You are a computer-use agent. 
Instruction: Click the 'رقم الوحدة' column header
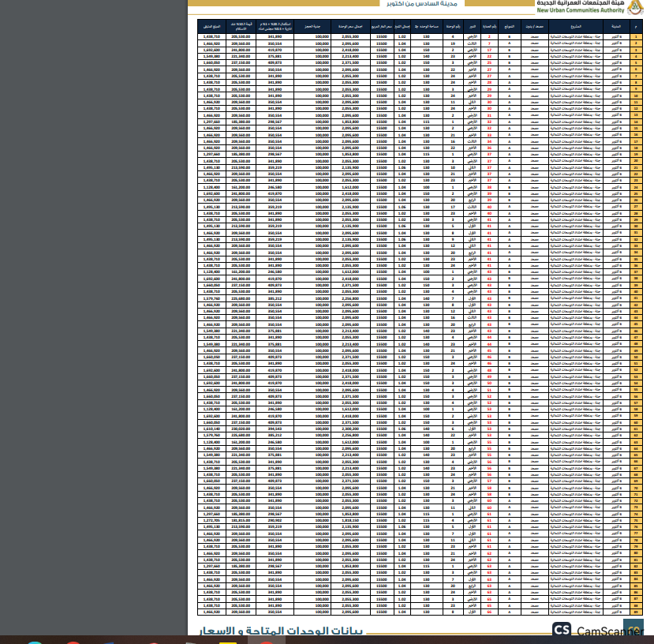coord(453,26)
